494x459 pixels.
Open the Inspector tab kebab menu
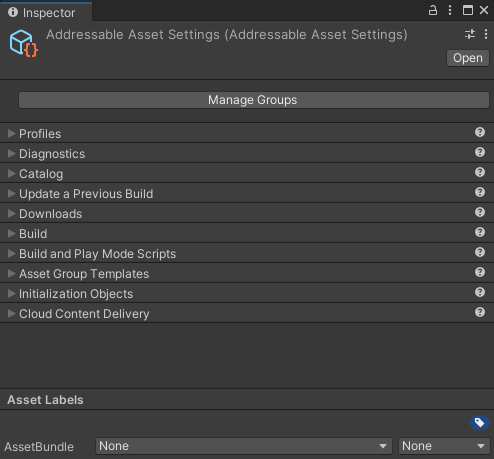(450, 10)
